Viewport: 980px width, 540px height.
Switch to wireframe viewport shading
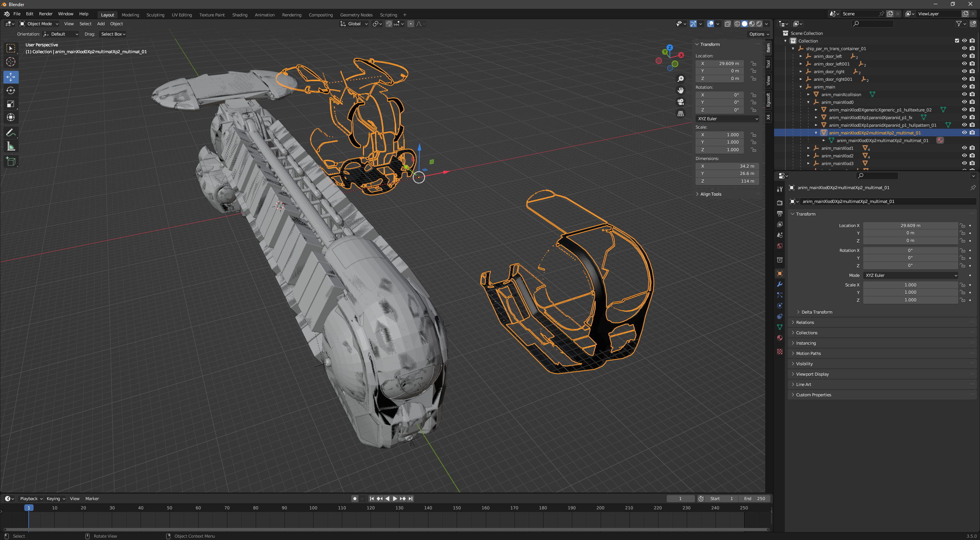point(737,24)
